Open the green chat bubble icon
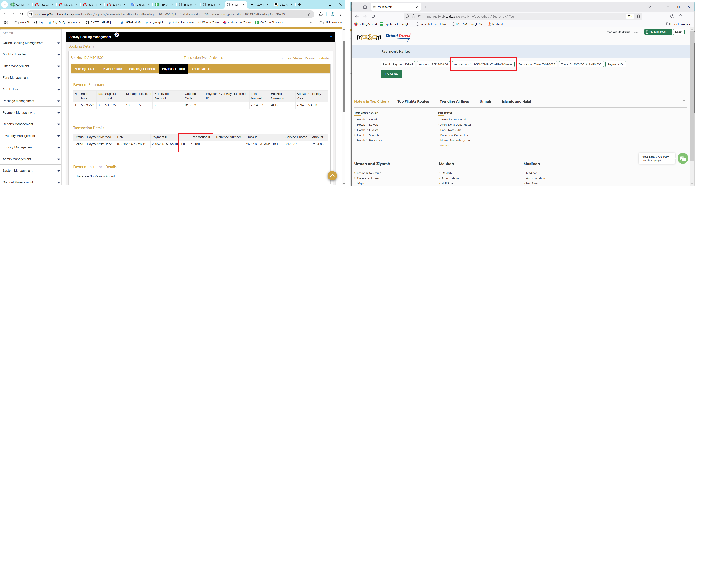Screen dimensions: 702x588 (683, 158)
